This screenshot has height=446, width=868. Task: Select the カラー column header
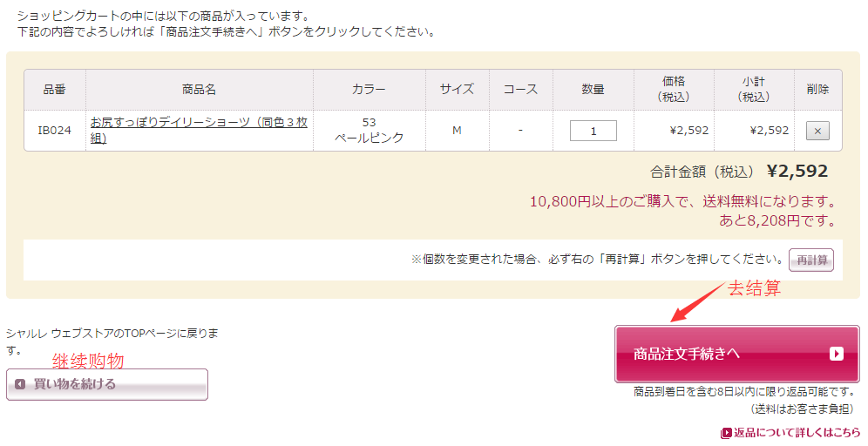(369, 89)
